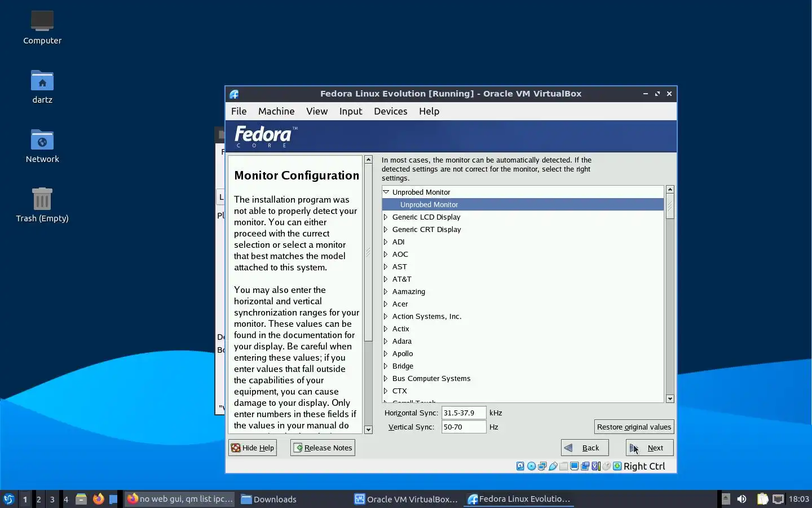Open the View menu
The width and height of the screenshot is (812, 508).
(x=317, y=111)
